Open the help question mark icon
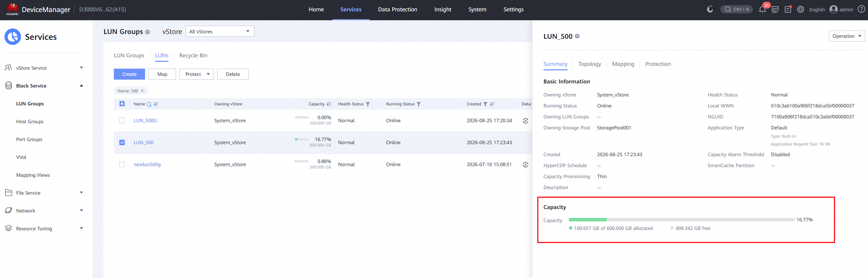868x278 pixels. click(861, 9)
